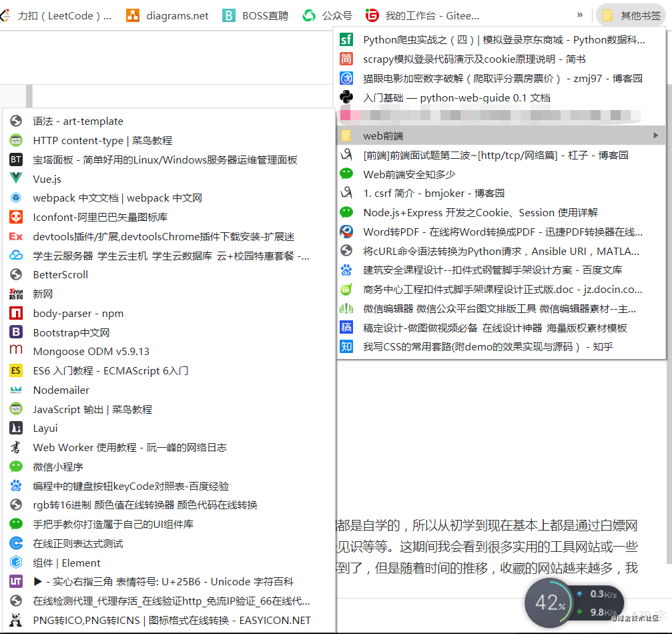Click the 9.8K/s download speed indicator
Image resolution: width=672 pixels, height=634 pixels.
click(x=599, y=613)
